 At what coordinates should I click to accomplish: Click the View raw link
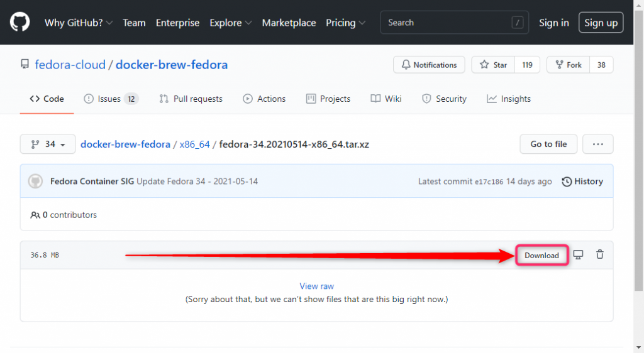tap(317, 286)
